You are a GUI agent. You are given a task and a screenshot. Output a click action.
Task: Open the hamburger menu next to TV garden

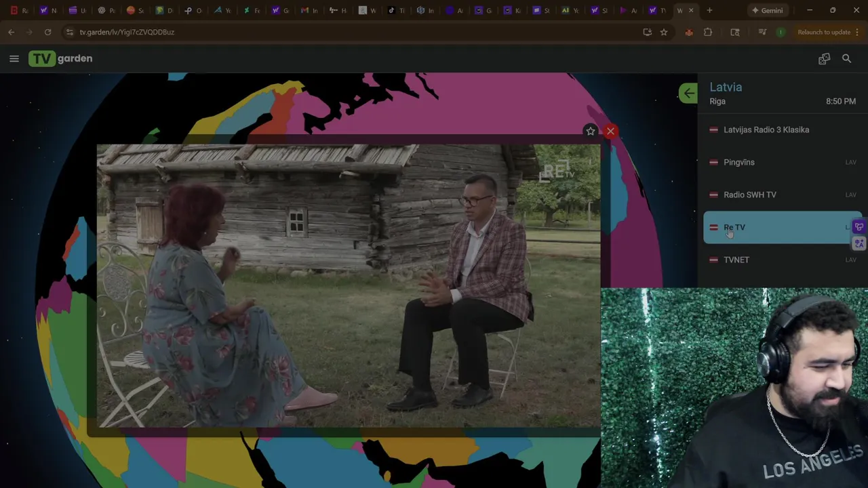pos(14,59)
